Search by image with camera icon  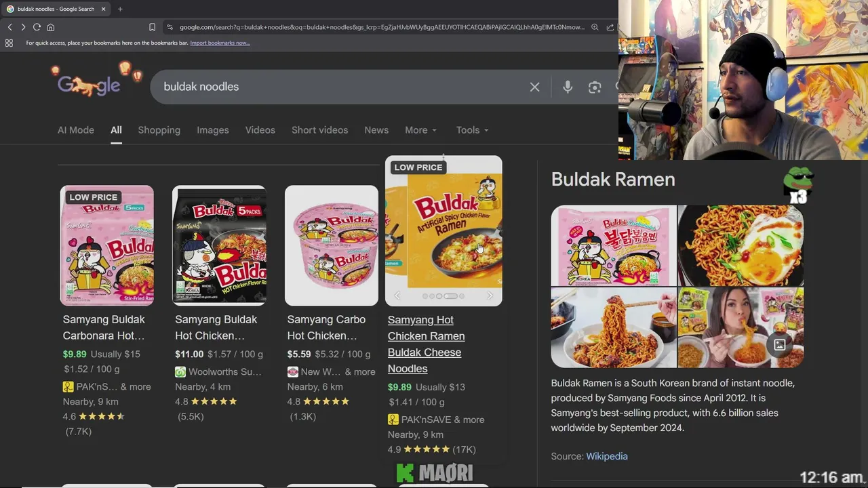pyautogui.click(x=595, y=87)
